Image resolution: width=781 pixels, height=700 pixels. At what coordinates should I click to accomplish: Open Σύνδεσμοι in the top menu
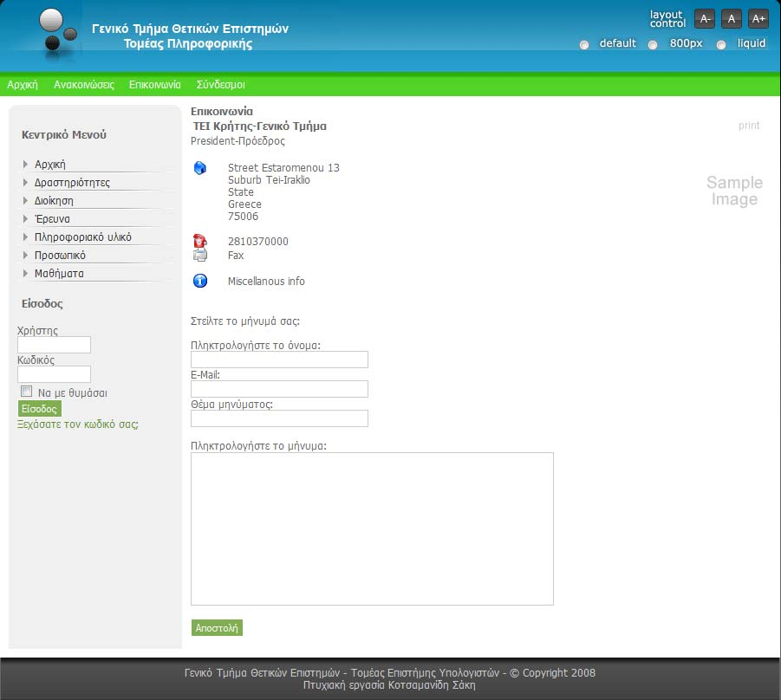coord(221,85)
